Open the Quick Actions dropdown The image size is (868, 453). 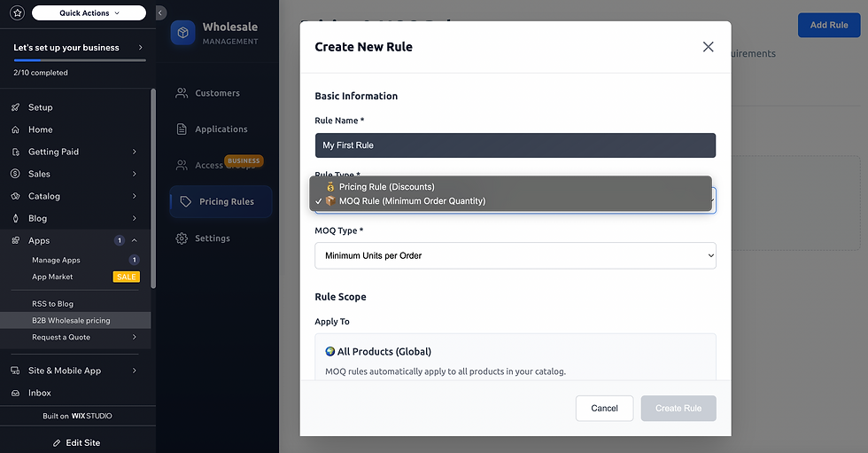(x=89, y=13)
